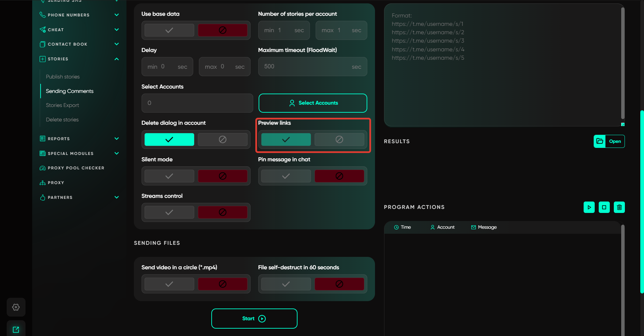The width and height of the screenshot is (644, 336).
Task: Collapse the Stories sidebar section
Action: [x=116, y=59]
